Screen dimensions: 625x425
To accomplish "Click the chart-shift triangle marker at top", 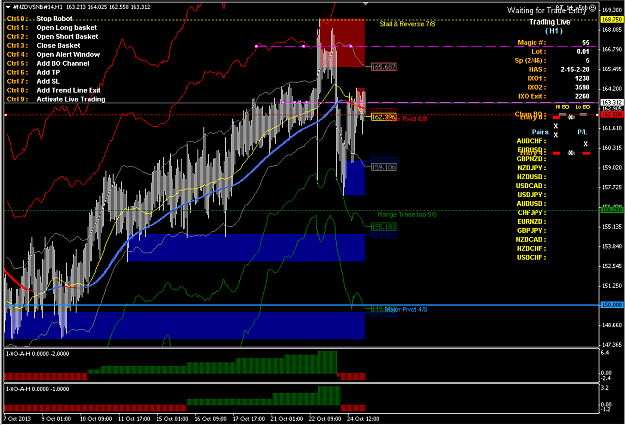I will tap(366, 3).
